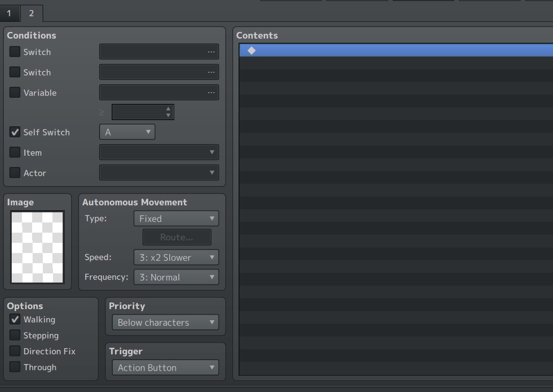The image size is (553, 392).
Task: Enable the Through option
Action: [15, 367]
